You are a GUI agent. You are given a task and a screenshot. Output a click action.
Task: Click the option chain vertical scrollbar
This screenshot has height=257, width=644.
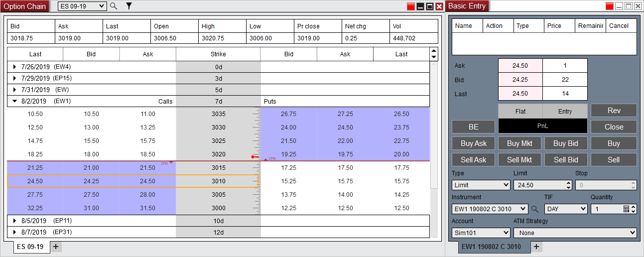(x=433, y=125)
